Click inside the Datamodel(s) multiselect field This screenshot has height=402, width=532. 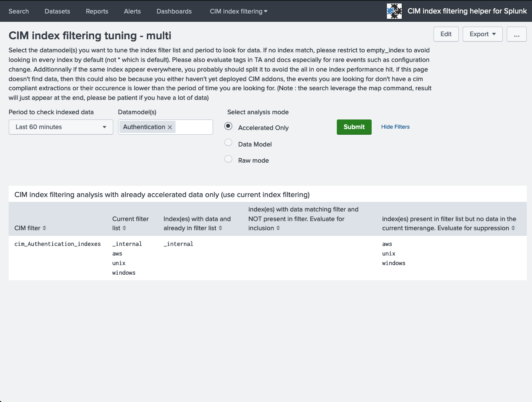pyautogui.click(x=194, y=127)
